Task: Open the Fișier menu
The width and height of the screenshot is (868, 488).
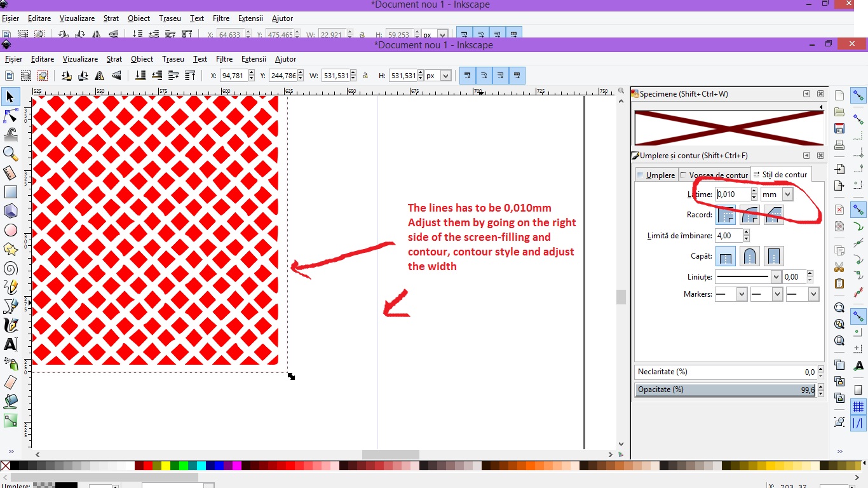Action: pyautogui.click(x=13, y=59)
